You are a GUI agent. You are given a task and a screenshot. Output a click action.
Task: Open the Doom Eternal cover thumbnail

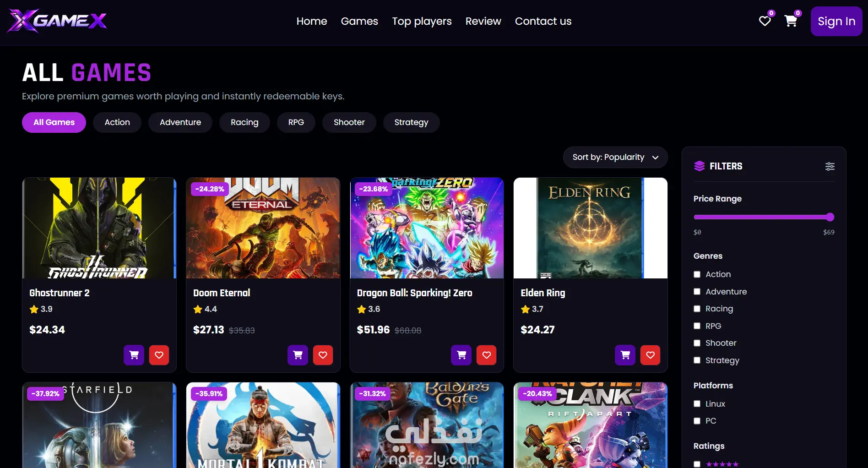coord(263,228)
